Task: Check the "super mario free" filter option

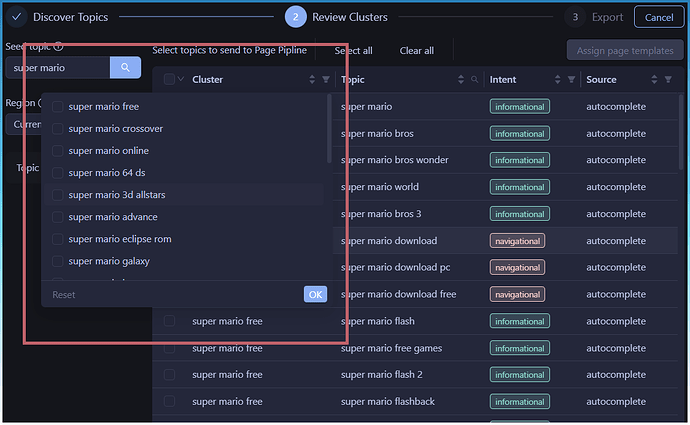Action: coord(58,106)
